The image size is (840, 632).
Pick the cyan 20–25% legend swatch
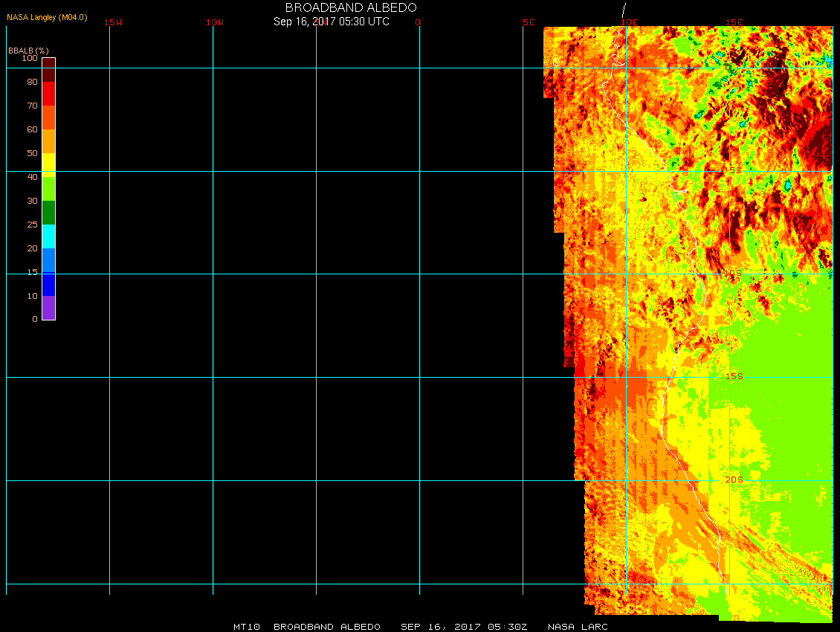(x=48, y=236)
